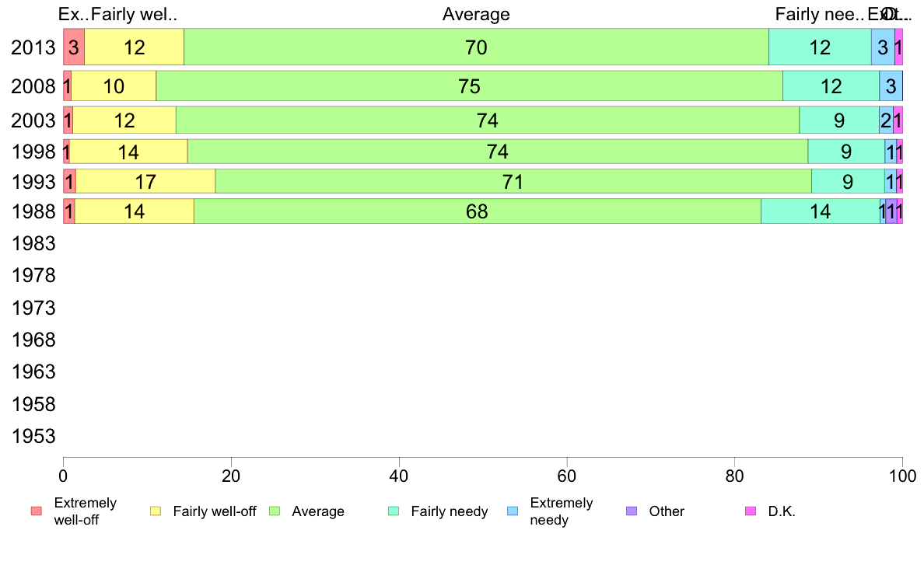924x572 pixels.
Task: Select the magenta D.K. legend swatch
Action: (750, 511)
